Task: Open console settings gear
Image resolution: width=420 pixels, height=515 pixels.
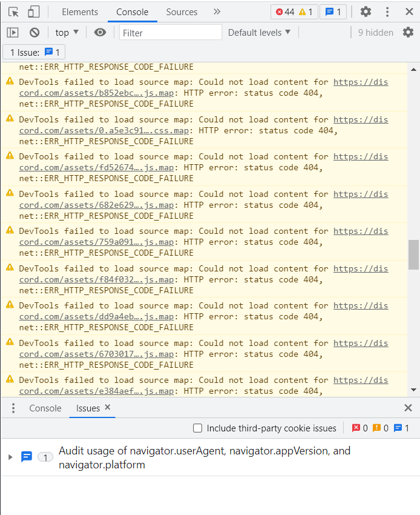Action: pyautogui.click(x=409, y=33)
